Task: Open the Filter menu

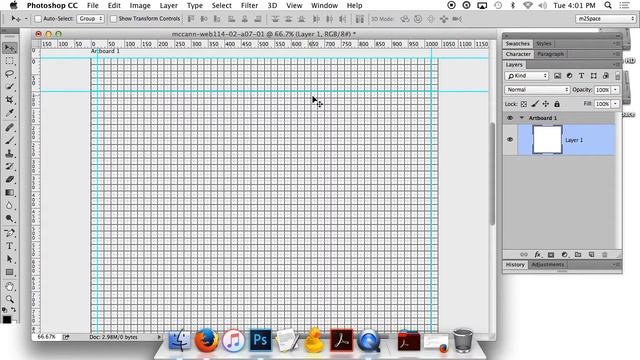Action: pos(249,5)
